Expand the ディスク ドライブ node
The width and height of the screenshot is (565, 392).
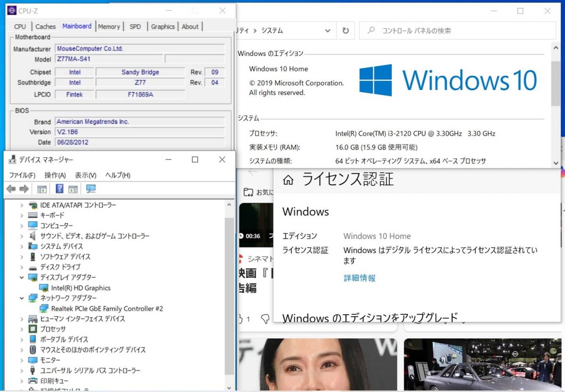coord(22,267)
